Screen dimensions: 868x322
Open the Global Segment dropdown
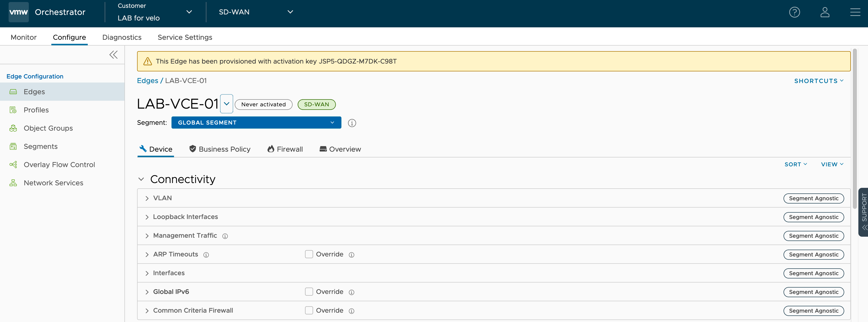[x=256, y=123]
